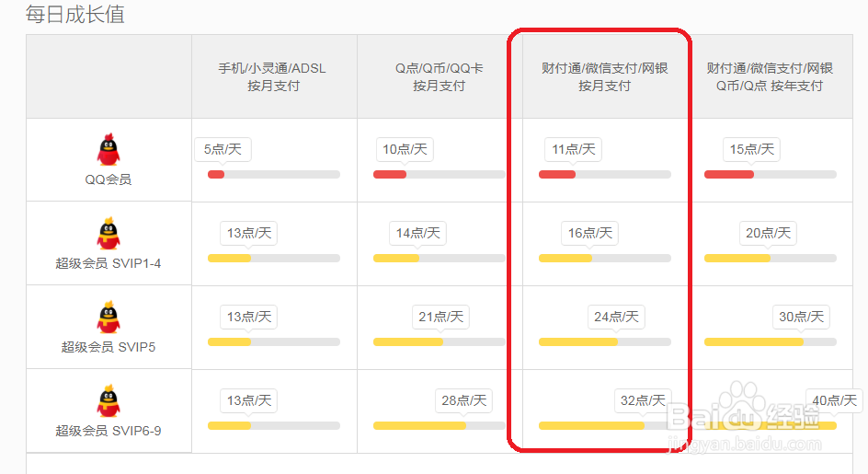Click the 超级会员 SVIP1-4 penguin icon
Screen dimensions: 868x474
coord(108,234)
